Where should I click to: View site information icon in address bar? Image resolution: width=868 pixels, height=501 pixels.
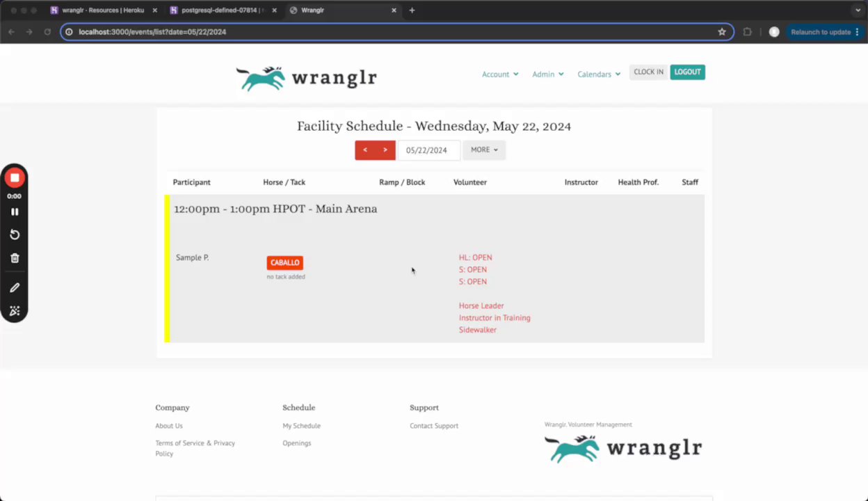(69, 32)
